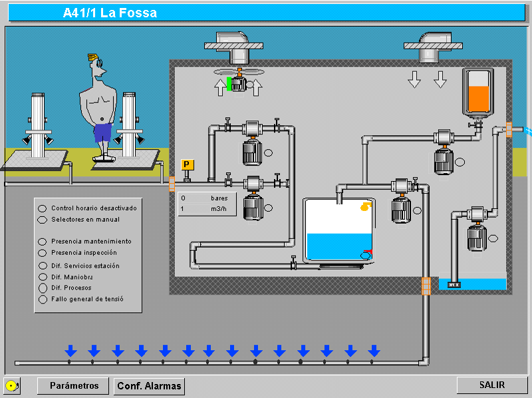Image resolution: width=532 pixels, height=398 pixels.
Task: Click the blue water level in the white tank
Action: (336, 248)
